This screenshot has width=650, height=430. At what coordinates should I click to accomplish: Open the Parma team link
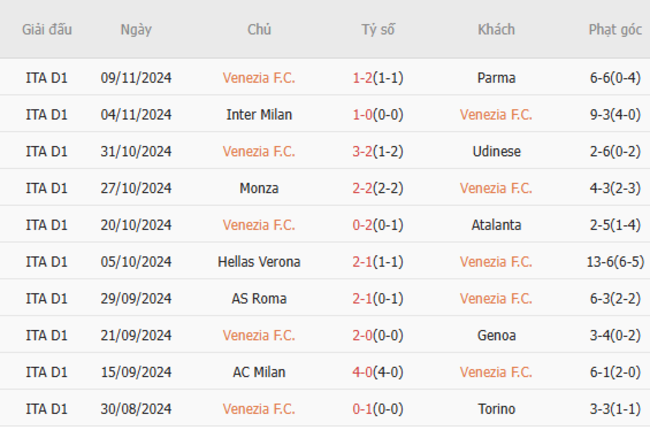coord(496,78)
